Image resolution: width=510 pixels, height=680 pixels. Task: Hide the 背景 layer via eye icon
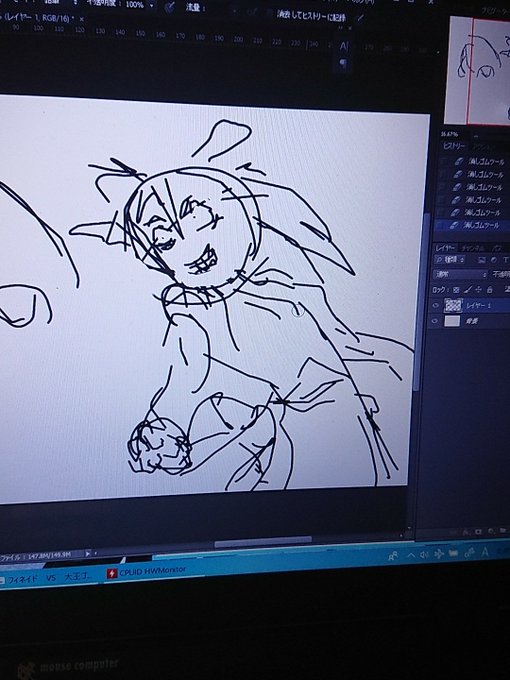pyautogui.click(x=435, y=321)
